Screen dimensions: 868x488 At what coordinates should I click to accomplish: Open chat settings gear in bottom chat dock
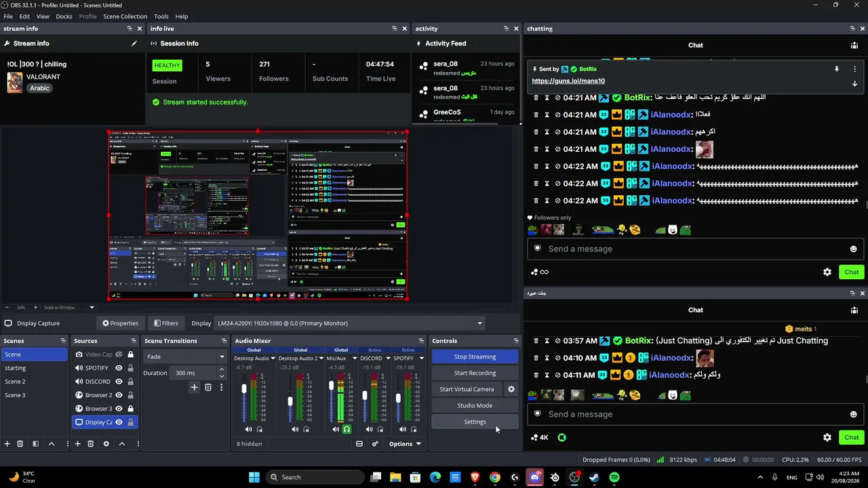pos(827,437)
